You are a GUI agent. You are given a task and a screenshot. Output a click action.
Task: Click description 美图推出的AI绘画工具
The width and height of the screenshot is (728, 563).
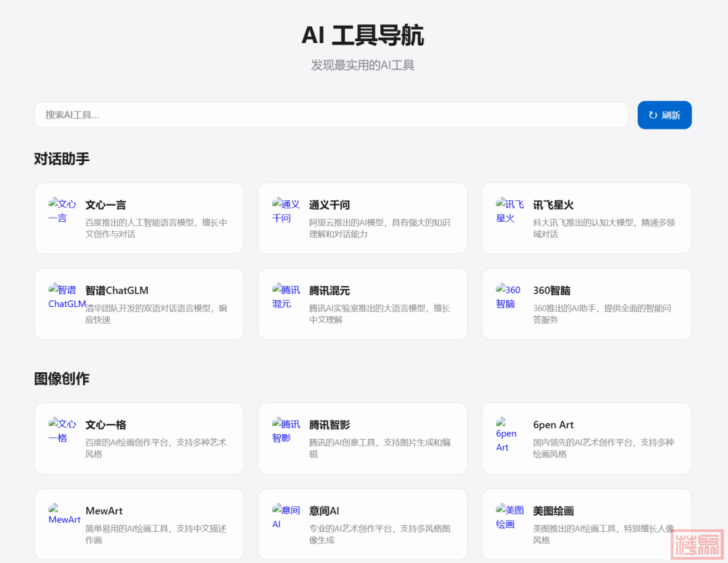(603, 534)
